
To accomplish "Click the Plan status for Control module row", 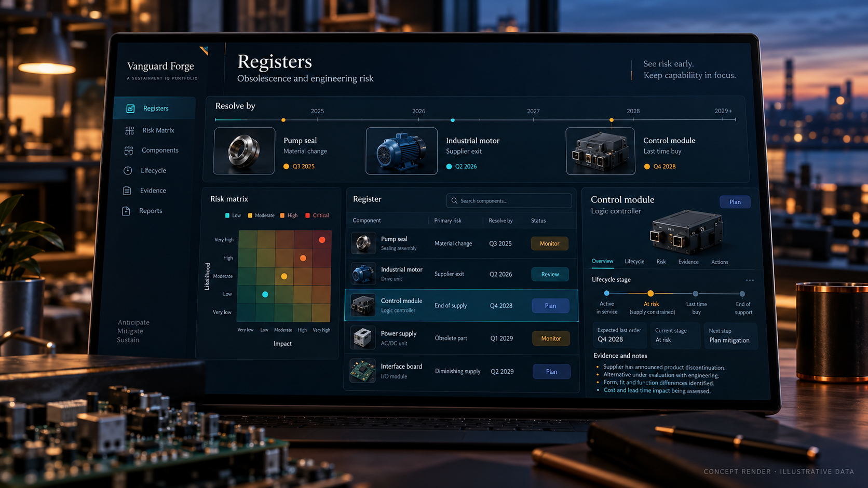I will 550,306.
